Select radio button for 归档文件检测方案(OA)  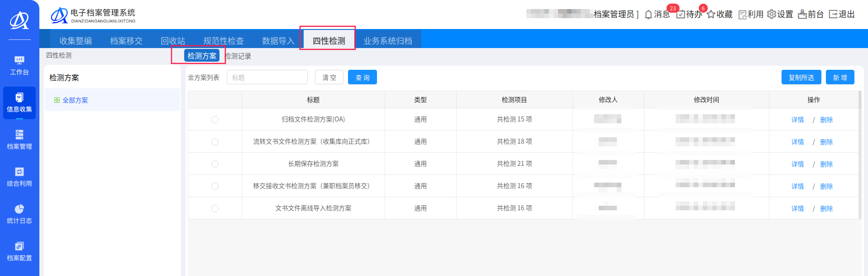[x=215, y=120]
